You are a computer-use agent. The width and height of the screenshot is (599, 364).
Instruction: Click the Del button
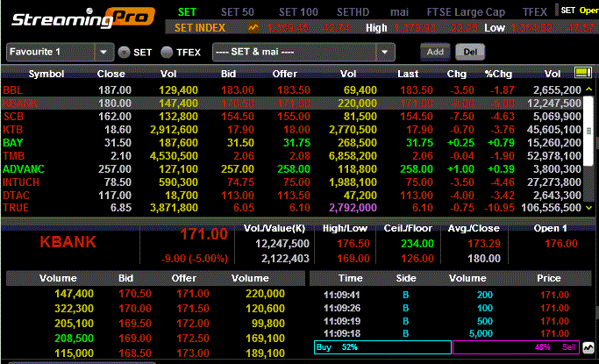point(470,52)
